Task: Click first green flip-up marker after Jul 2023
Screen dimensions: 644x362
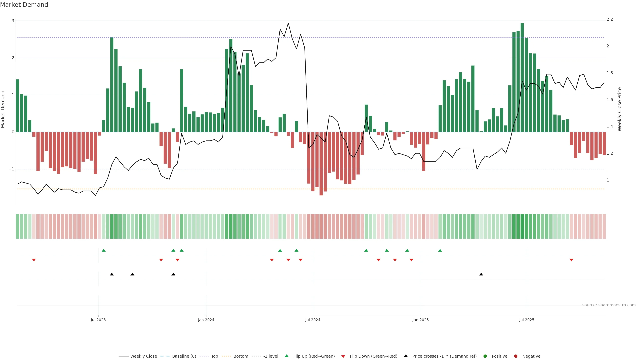Action: point(104,250)
